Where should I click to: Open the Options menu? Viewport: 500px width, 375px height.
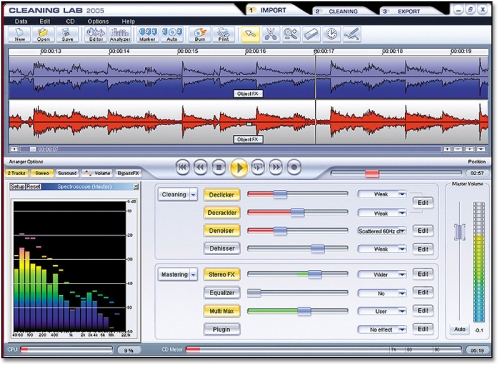[98, 21]
